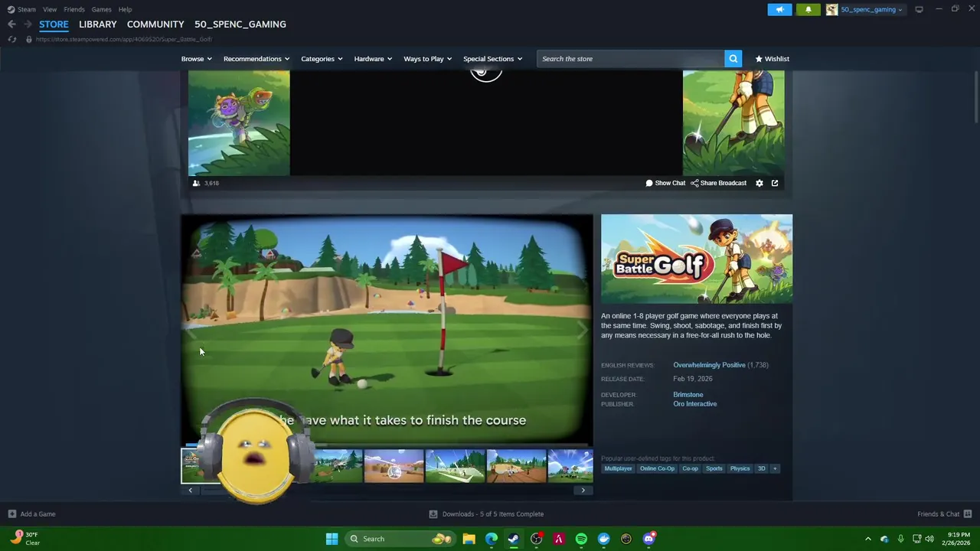Go to the STORE tab
The height and width of the screenshot is (551, 980).
click(54, 24)
